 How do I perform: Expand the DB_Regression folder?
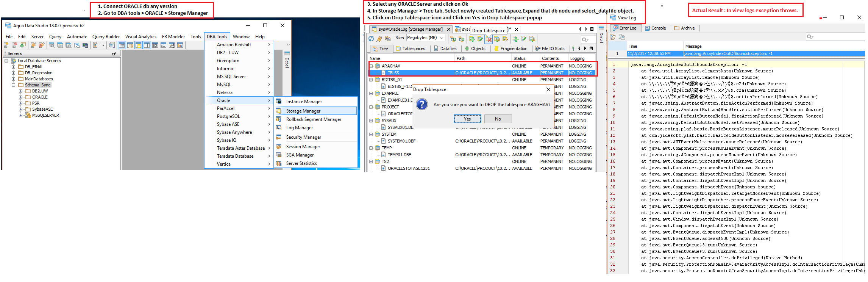coord(14,73)
